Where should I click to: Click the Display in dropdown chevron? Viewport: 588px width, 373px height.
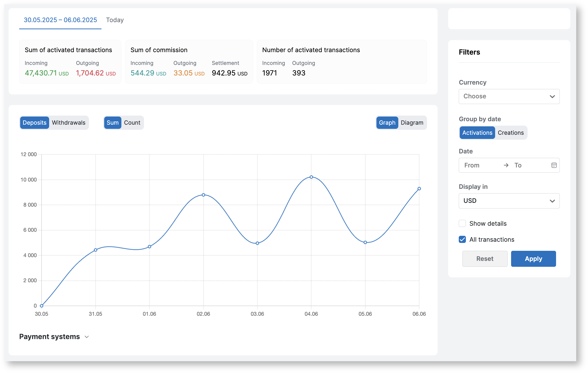(552, 201)
